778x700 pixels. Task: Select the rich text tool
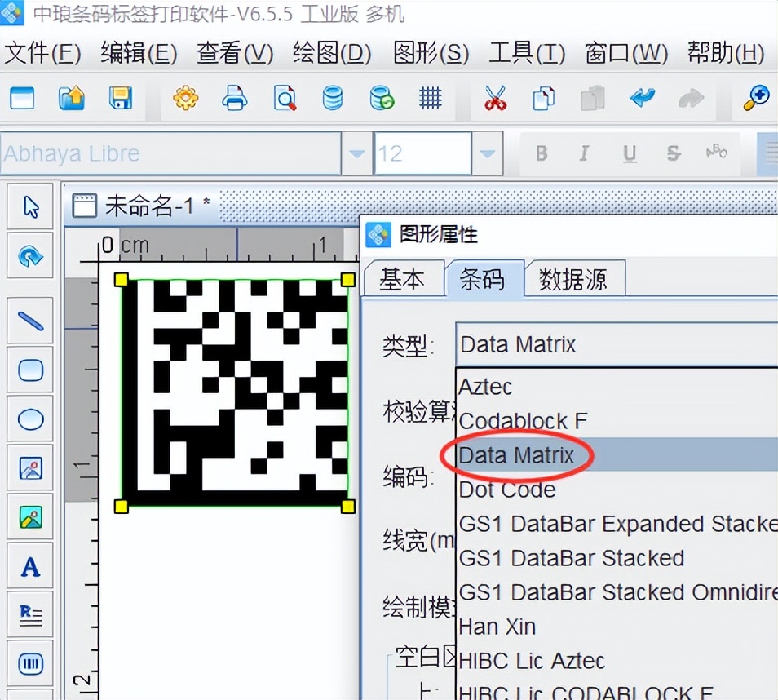click(x=30, y=614)
